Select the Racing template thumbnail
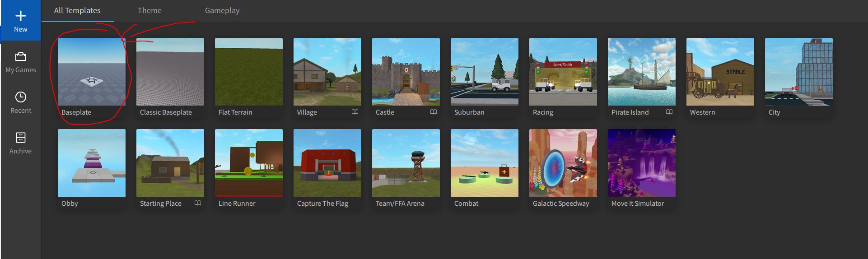 pyautogui.click(x=563, y=72)
